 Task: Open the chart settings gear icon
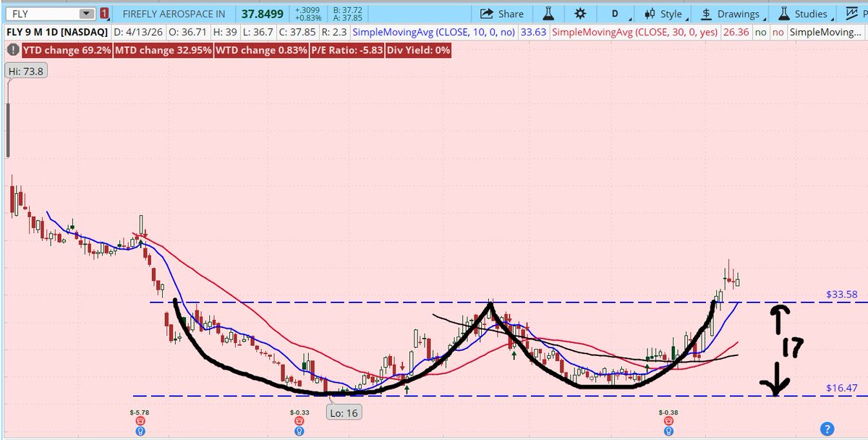pos(579,14)
